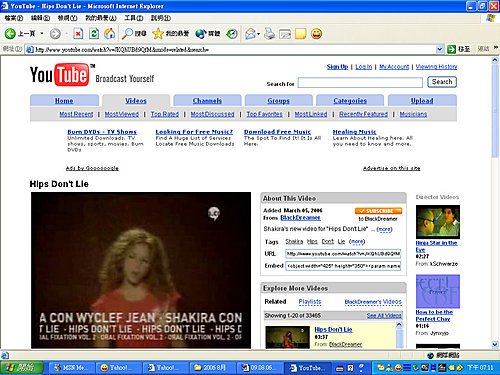
Task: Open the Viewing History link
Action: click(x=436, y=67)
